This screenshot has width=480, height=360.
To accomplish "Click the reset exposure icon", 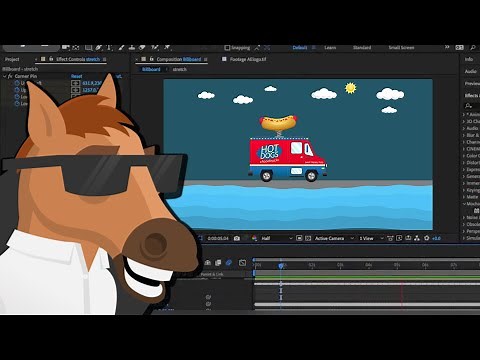I will click(x=427, y=238).
